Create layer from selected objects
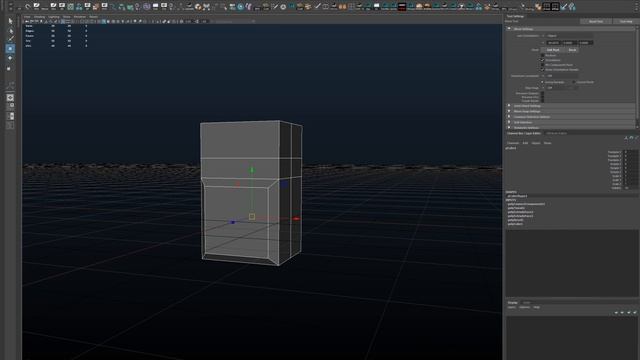640x360 pixels. click(635, 313)
